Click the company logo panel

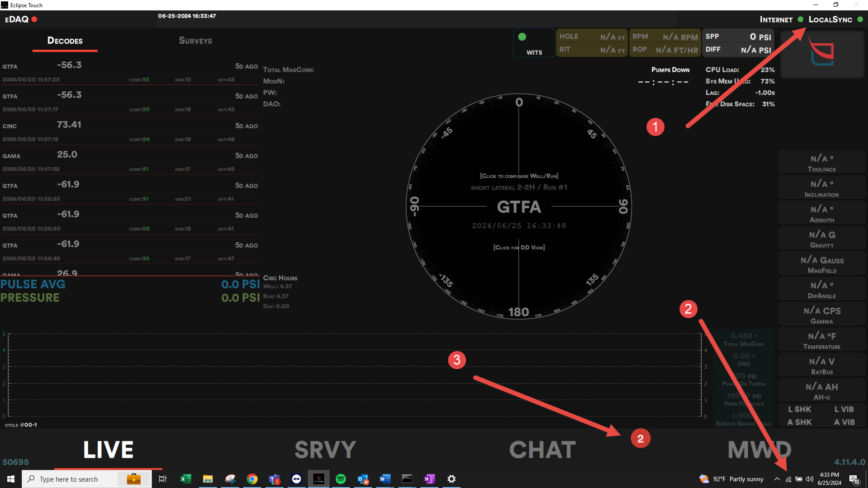[x=822, y=54]
